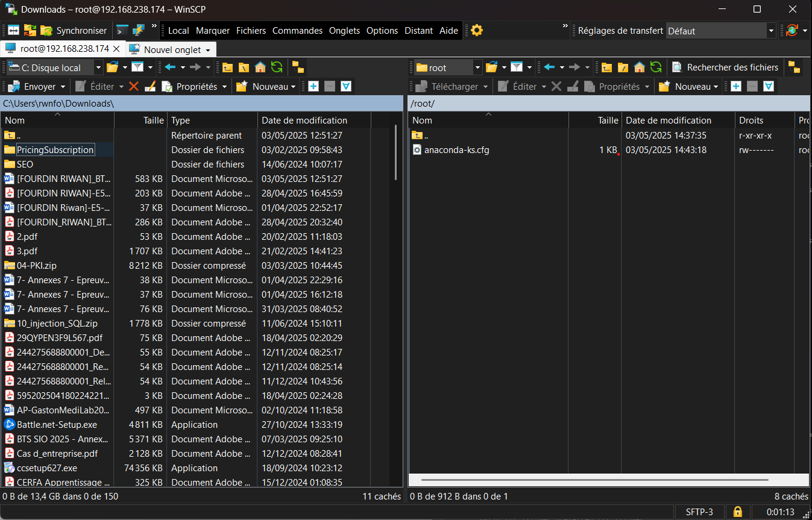Click the local plus select-files icon
812x520 pixels.
point(313,87)
